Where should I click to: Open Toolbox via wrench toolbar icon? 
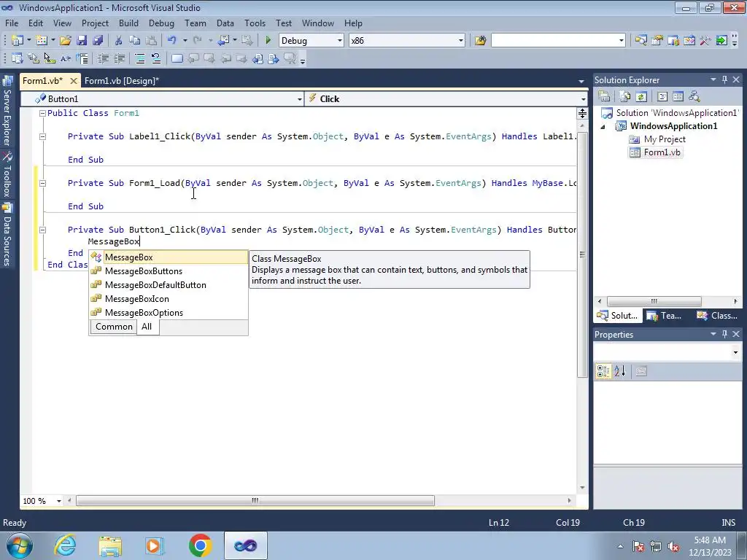[x=705, y=41]
